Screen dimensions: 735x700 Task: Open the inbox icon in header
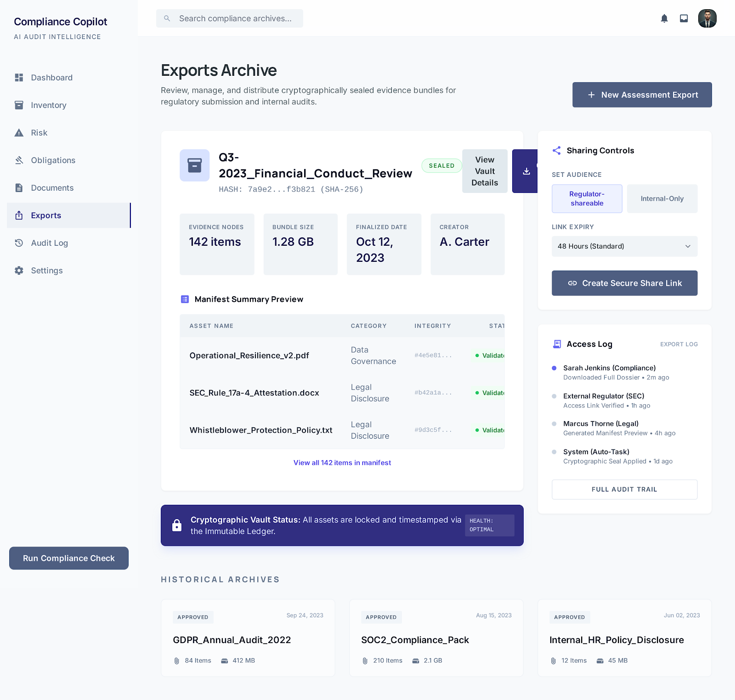click(x=684, y=18)
